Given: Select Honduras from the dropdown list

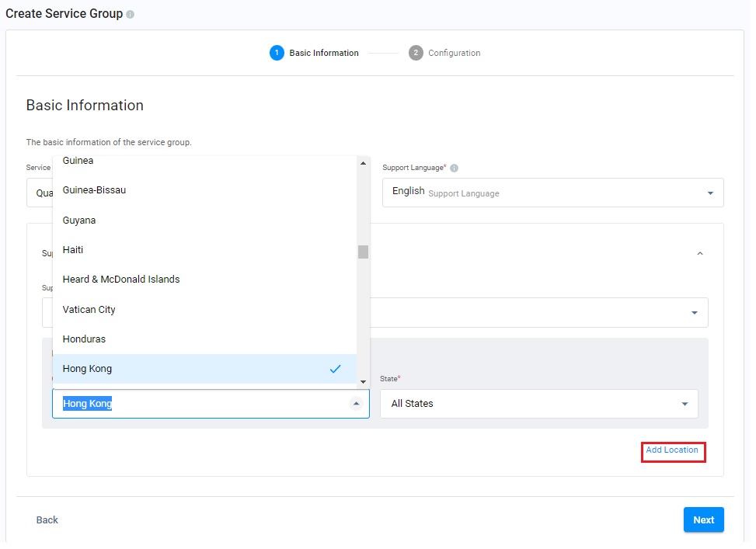Looking at the screenshot, I should tap(84, 339).
